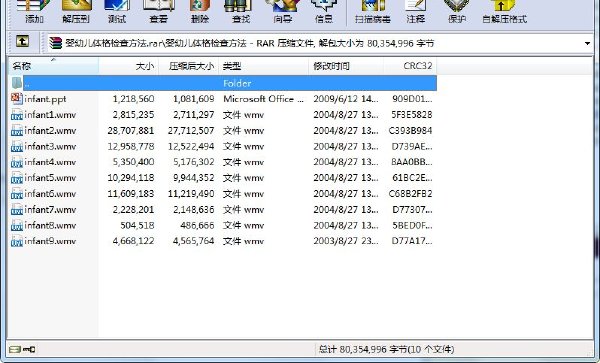Open the archive path dropdown arrow
This screenshot has height=363, width=600.
(587, 44)
